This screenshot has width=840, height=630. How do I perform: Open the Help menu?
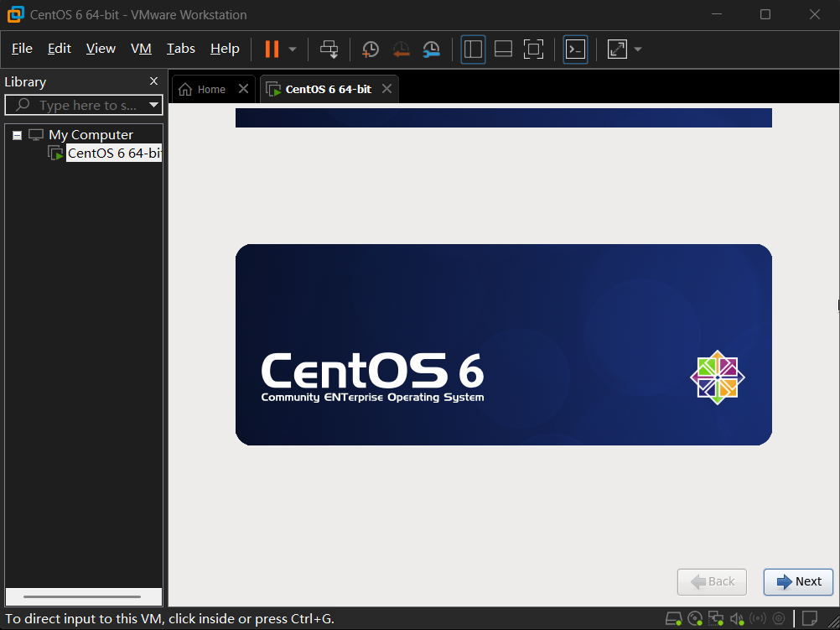225,49
